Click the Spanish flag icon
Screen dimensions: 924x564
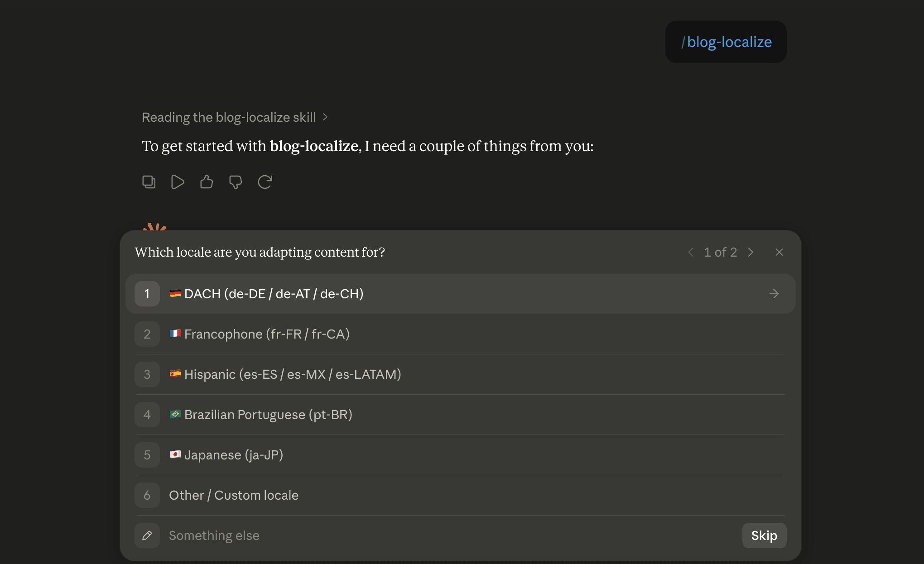[x=175, y=374]
